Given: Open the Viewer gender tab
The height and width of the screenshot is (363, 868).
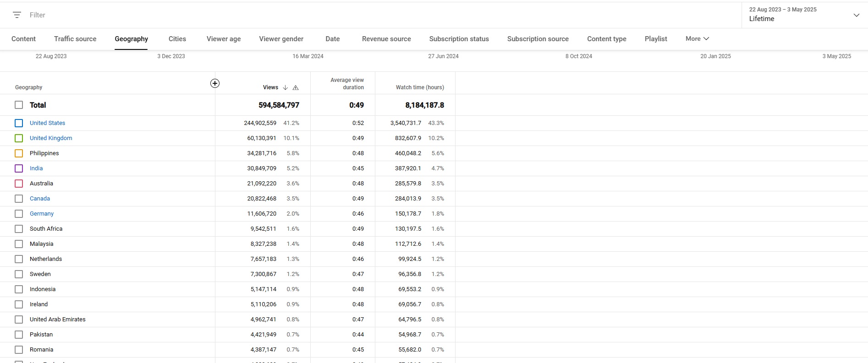Looking at the screenshot, I should pyautogui.click(x=281, y=39).
